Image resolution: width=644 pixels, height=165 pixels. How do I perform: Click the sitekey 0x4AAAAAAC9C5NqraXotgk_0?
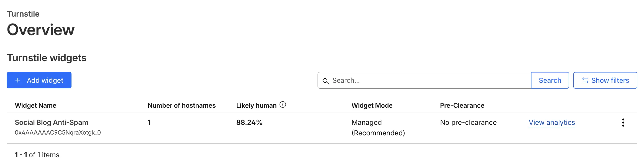[58, 133]
